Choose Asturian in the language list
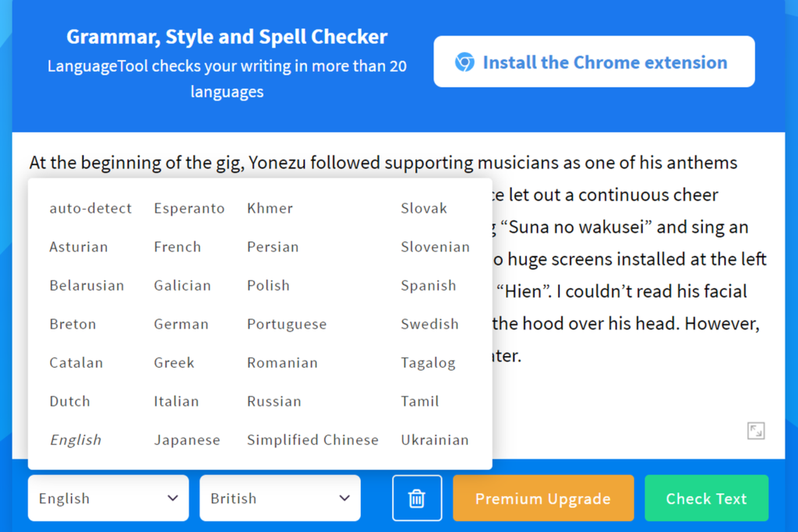This screenshot has width=798, height=532. tap(79, 247)
